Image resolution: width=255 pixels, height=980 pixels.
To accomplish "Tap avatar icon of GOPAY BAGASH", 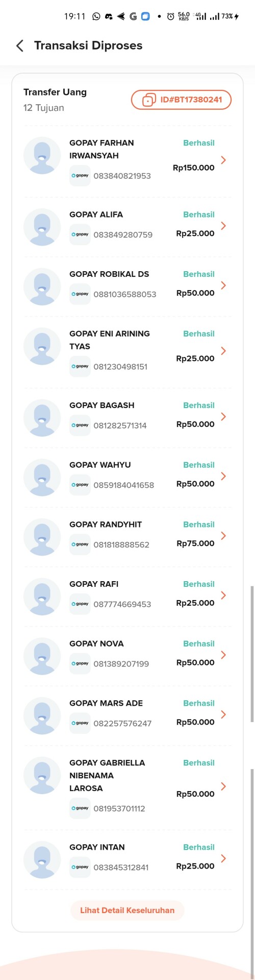I will tap(42, 418).
